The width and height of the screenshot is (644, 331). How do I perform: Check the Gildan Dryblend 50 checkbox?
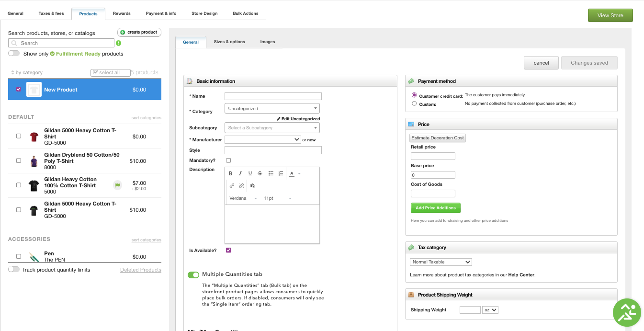coord(19,161)
